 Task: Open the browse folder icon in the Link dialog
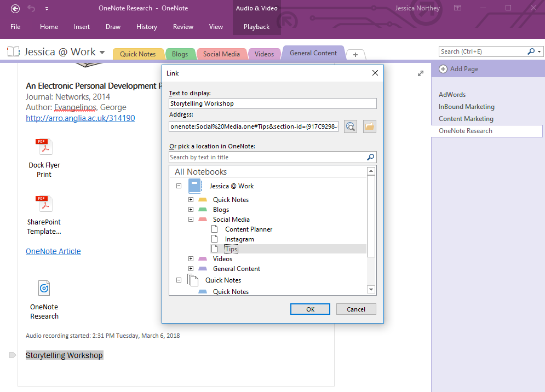pos(369,126)
